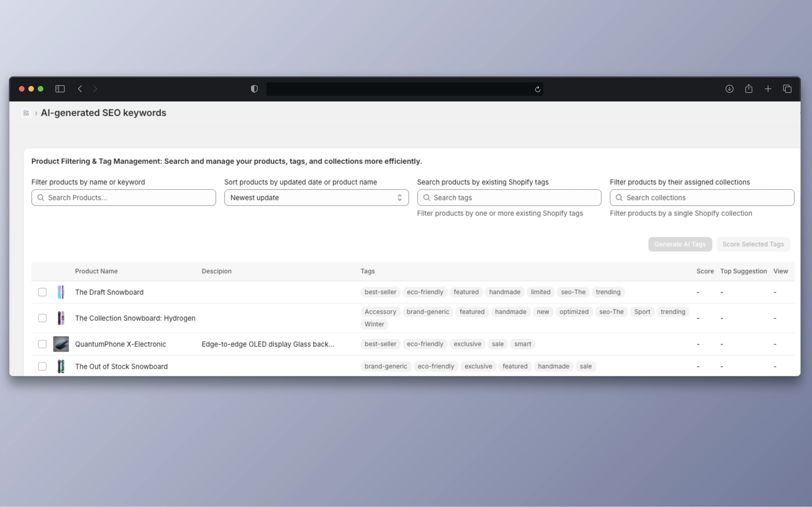Click the app icon in the breadcrumb
Viewport: 812px width, 507px height.
click(26, 113)
